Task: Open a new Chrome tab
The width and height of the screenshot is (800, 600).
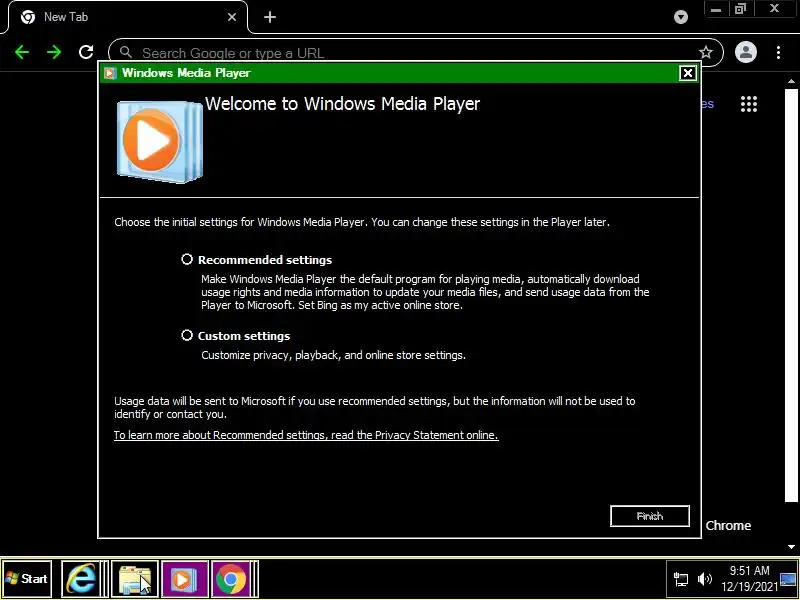Action: (x=270, y=17)
